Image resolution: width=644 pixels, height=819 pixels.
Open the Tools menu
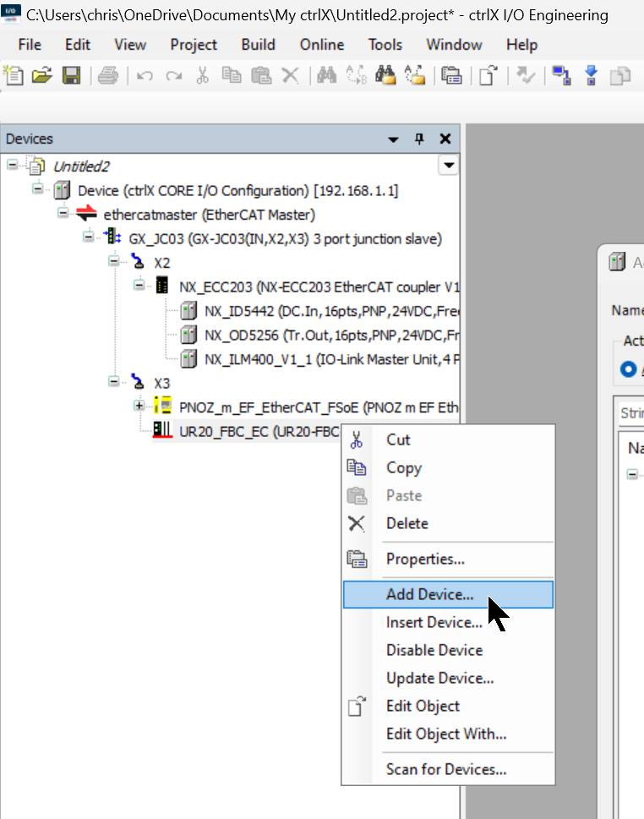385,45
